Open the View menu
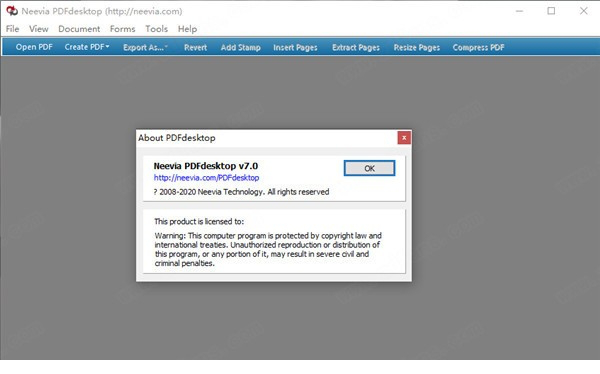The height and width of the screenshot is (374, 600). (x=39, y=29)
